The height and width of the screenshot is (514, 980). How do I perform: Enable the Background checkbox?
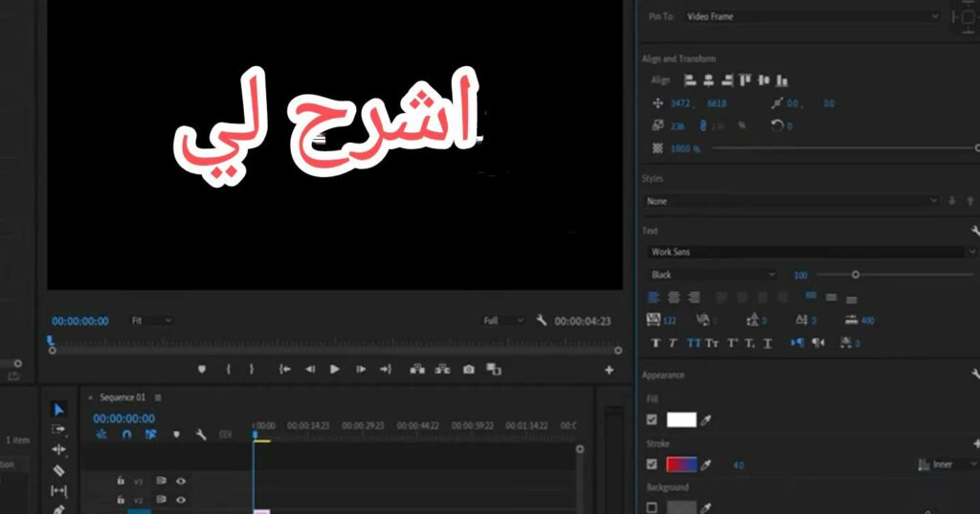652,507
